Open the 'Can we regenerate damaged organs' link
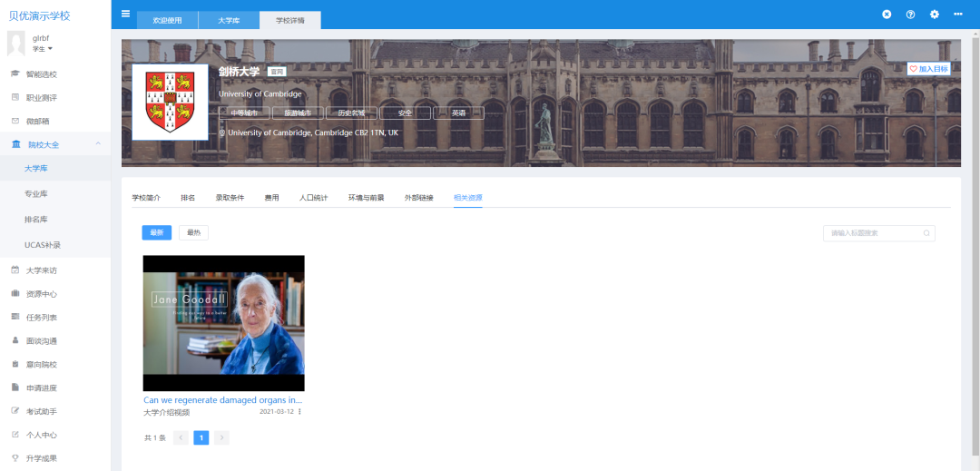Image resolution: width=980 pixels, height=471 pixels. (x=223, y=400)
